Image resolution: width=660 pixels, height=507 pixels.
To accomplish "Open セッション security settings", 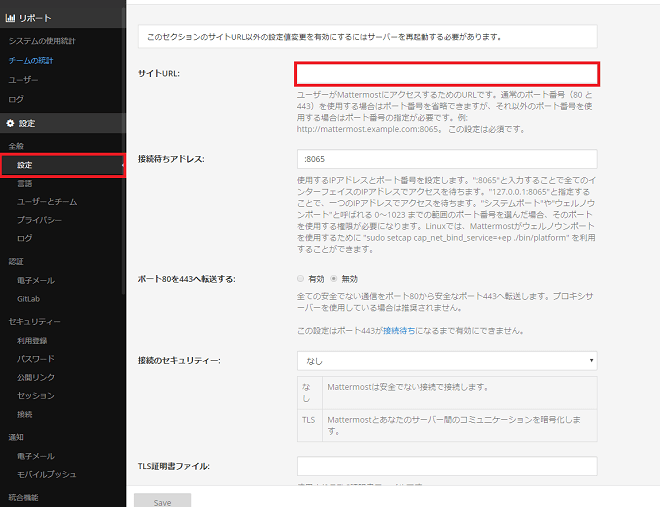I will tap(36, 396).
